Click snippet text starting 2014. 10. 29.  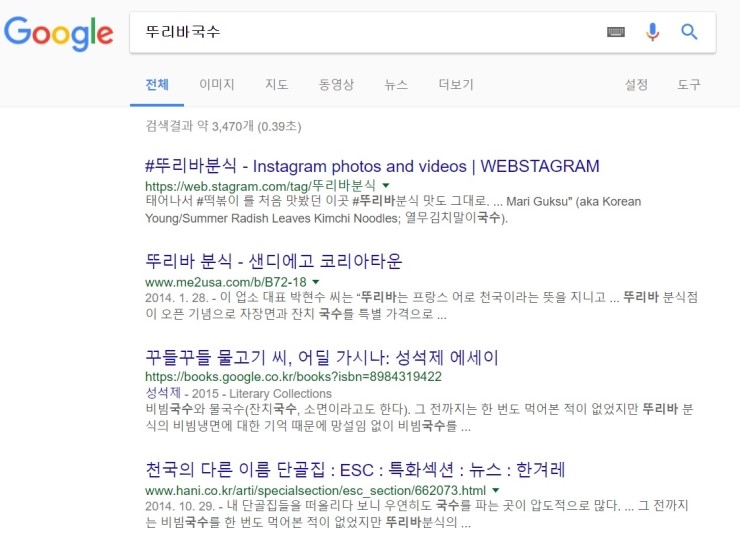417,514
